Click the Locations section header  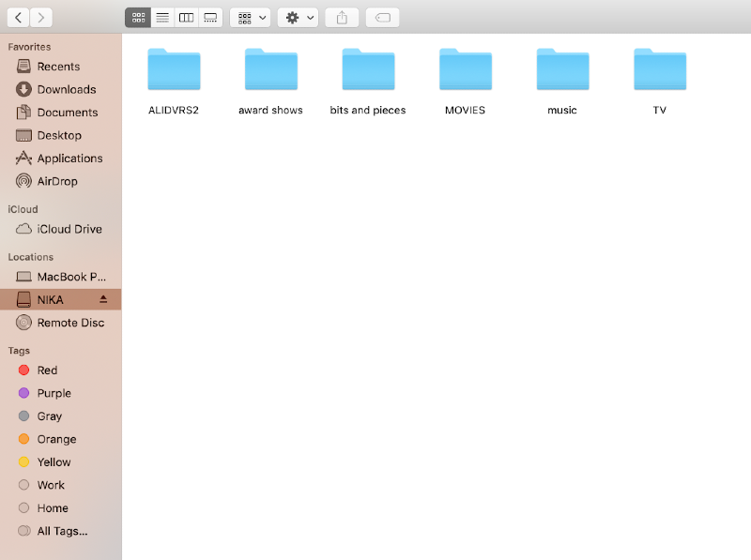[31, 257]
